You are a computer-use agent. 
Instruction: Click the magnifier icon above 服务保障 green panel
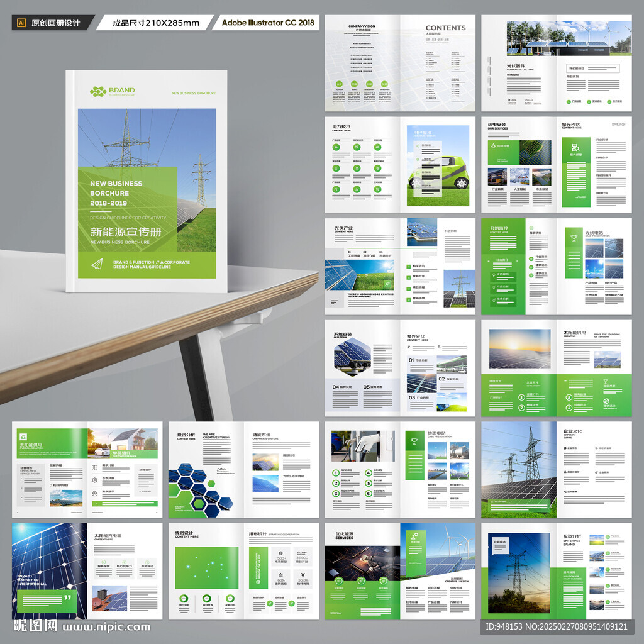(x=575, y=147)
